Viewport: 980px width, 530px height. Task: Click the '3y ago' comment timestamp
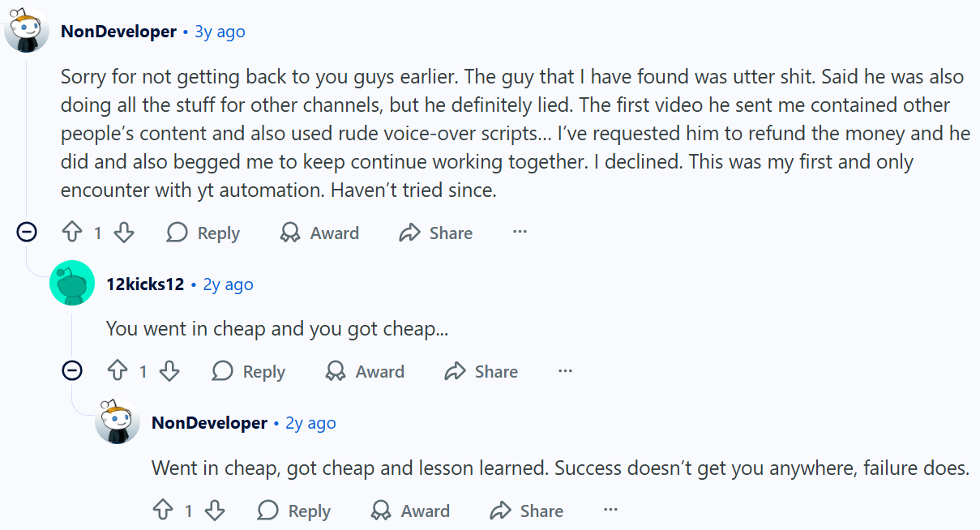pyautogui.click(x=220, y=32)
